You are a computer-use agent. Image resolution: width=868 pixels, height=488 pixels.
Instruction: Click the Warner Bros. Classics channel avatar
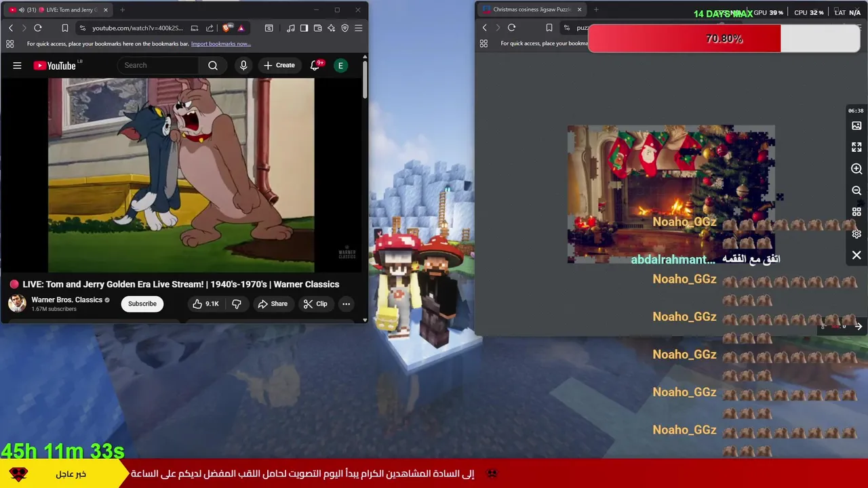(17, 303)
